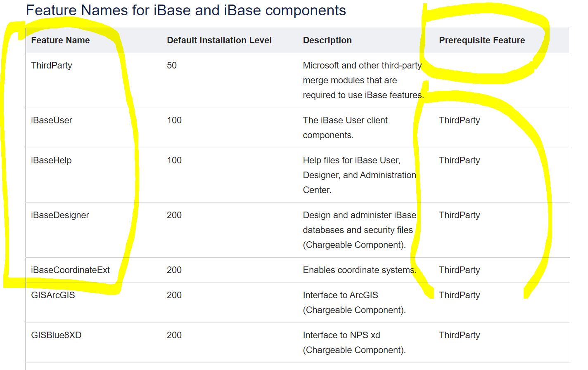Click the Description column header
Image resolution: width=588 pixels, height=370 pixels.
327,40
